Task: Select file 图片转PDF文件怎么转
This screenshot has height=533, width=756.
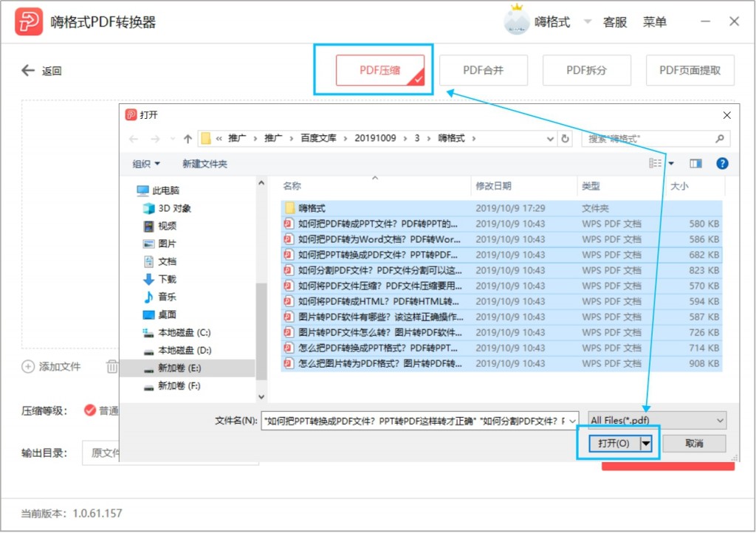Action: [x=501, y=332]
